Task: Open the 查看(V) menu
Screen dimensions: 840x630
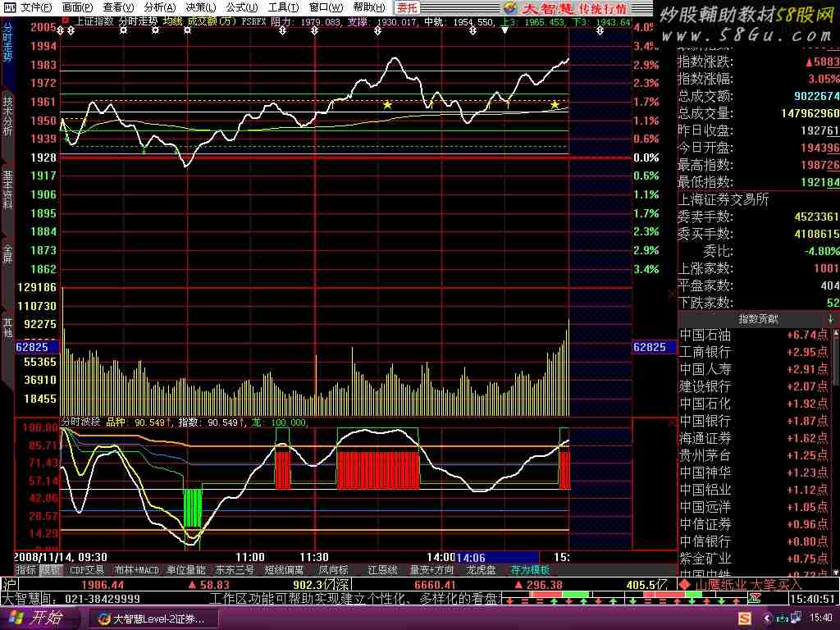Action: [x=118, y=7]
